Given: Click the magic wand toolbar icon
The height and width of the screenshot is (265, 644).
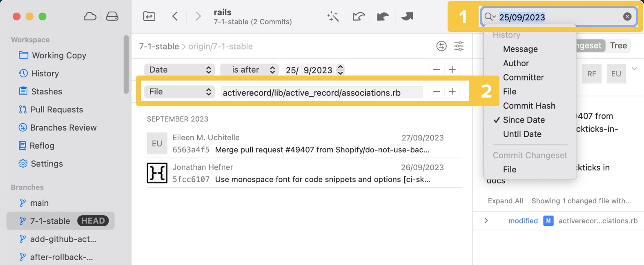Looking at the screenshot, I should (x=333, y=16).
